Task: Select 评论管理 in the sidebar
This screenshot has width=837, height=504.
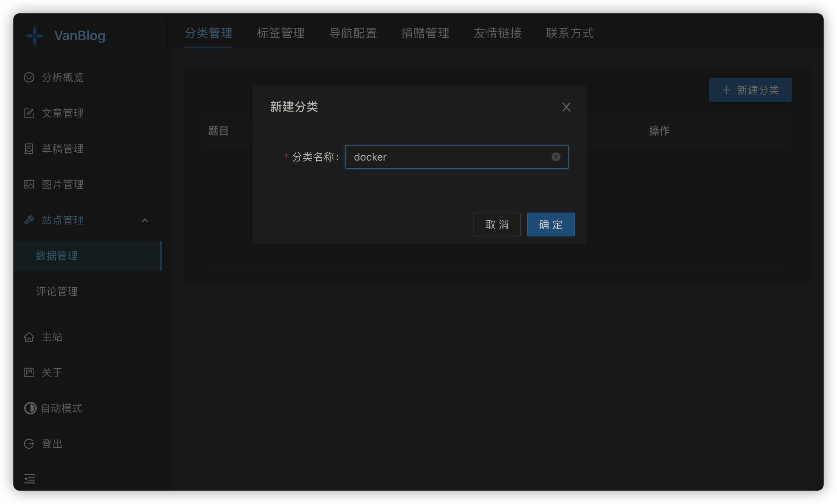Action: click(x=57, y=292)
